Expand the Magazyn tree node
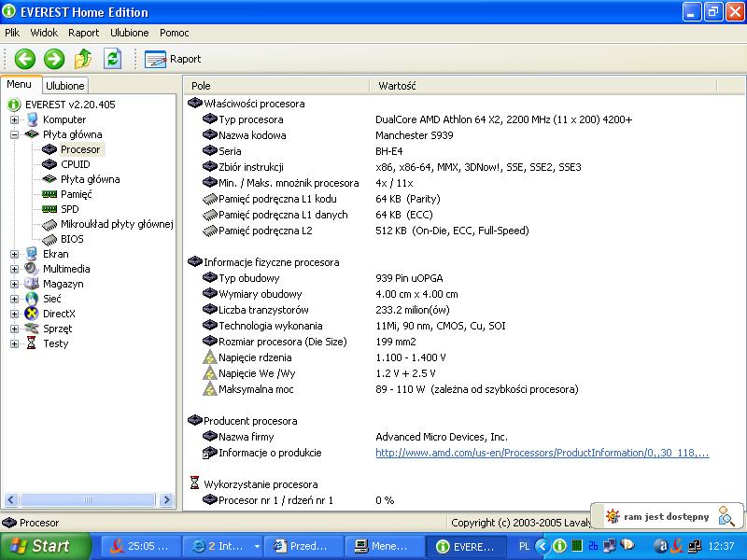Screen dimensions: 747x560 (x=14, y=284)
